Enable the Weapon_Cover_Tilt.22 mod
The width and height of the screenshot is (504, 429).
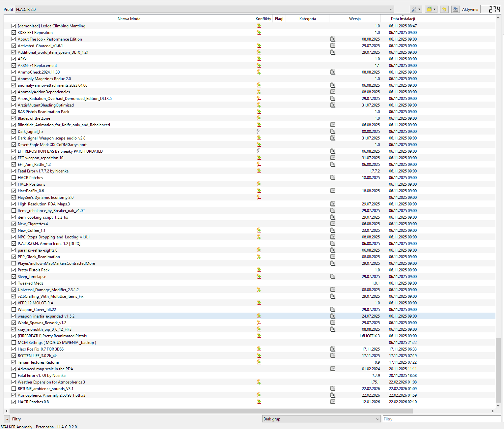coord(14,310)
